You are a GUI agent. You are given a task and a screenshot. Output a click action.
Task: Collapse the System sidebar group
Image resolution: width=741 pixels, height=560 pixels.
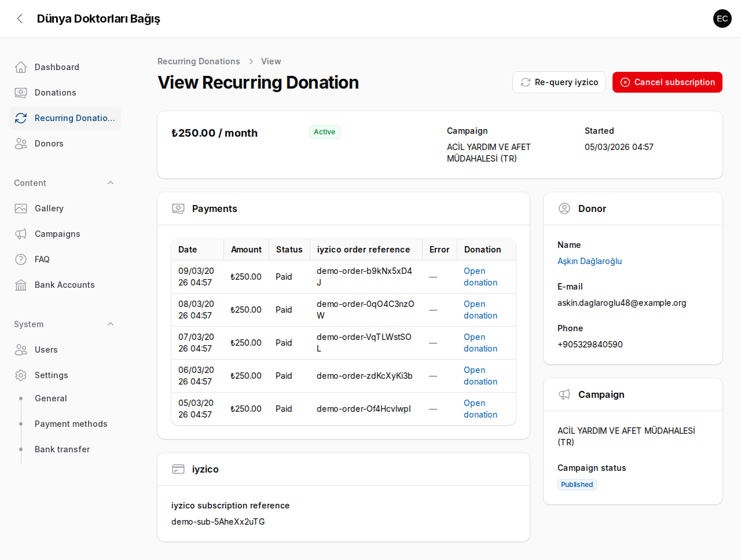pos(111,324)
